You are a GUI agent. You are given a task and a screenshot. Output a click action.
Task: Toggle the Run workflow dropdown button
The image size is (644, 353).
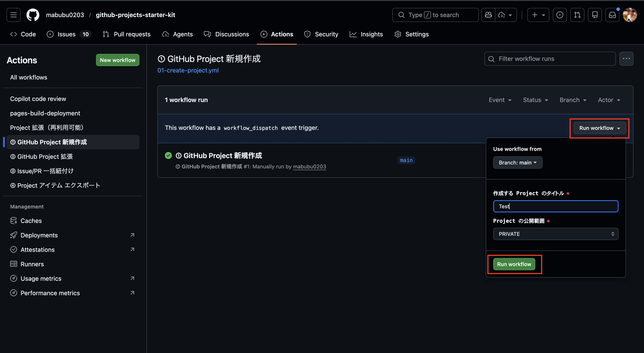click(x=600, y=128)
